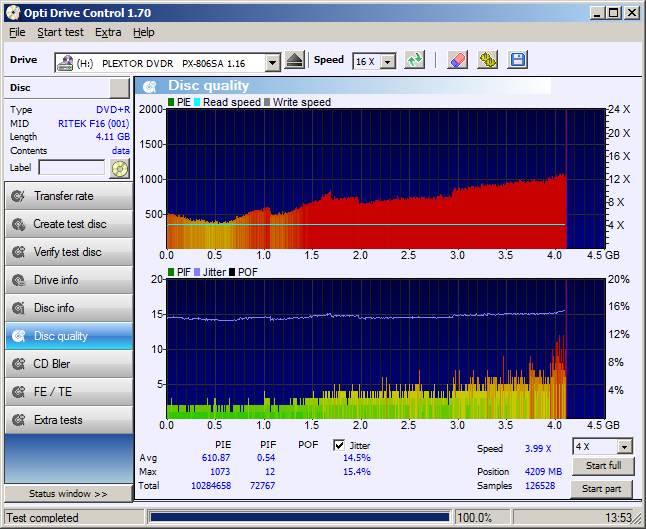Click the Disc quality header icon
The height and width of the screenshot is (529, 646).
click(150, 86)
